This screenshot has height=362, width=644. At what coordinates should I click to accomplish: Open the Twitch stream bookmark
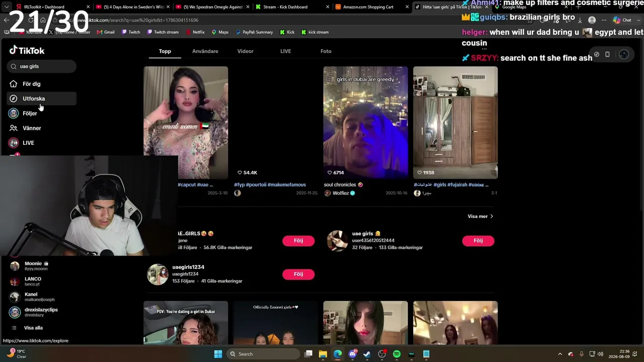tap(163, 32)
